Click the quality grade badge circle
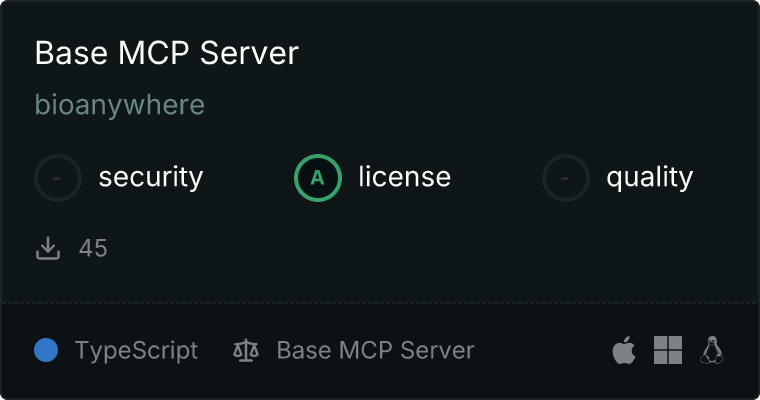Viewport: 760px width, 400px height. click(x=566, y=178)
